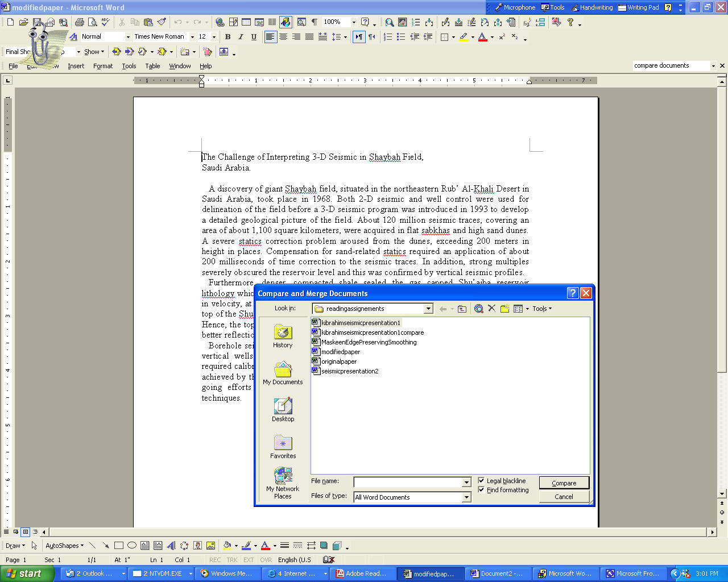Click the Compare button
This screenshot has height=582, width=728.
click(564, 483)
